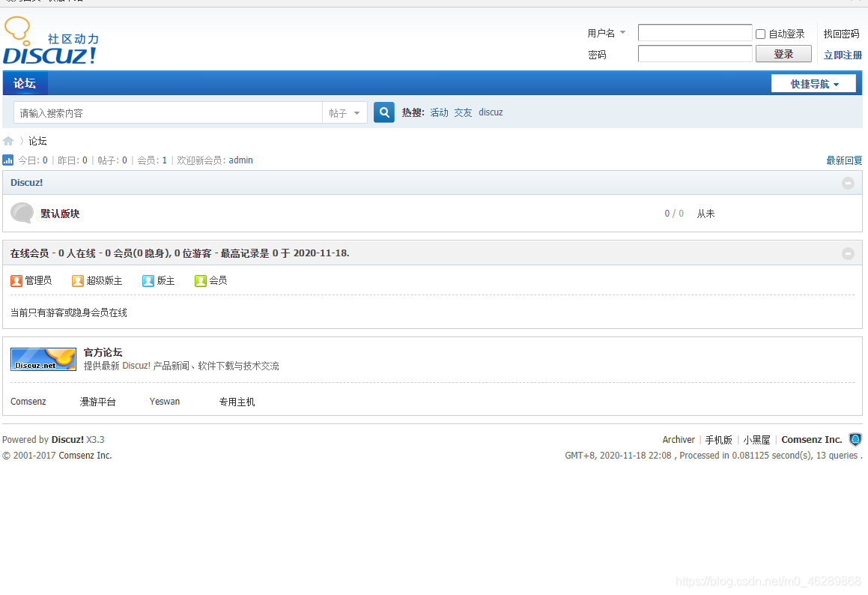This screenshot has height=595, width=868.
Task: Open the 立即注册 link
Action: (843, 55)
